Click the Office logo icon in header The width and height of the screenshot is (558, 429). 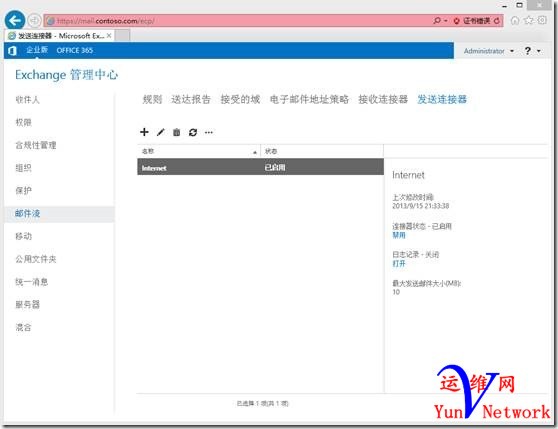coord(12,51)
